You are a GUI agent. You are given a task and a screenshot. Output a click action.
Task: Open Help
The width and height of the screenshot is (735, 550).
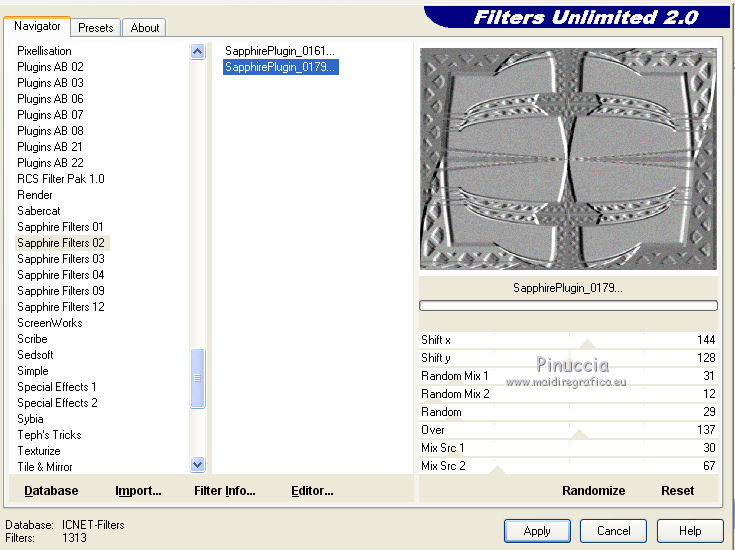[x=690, y=531]
